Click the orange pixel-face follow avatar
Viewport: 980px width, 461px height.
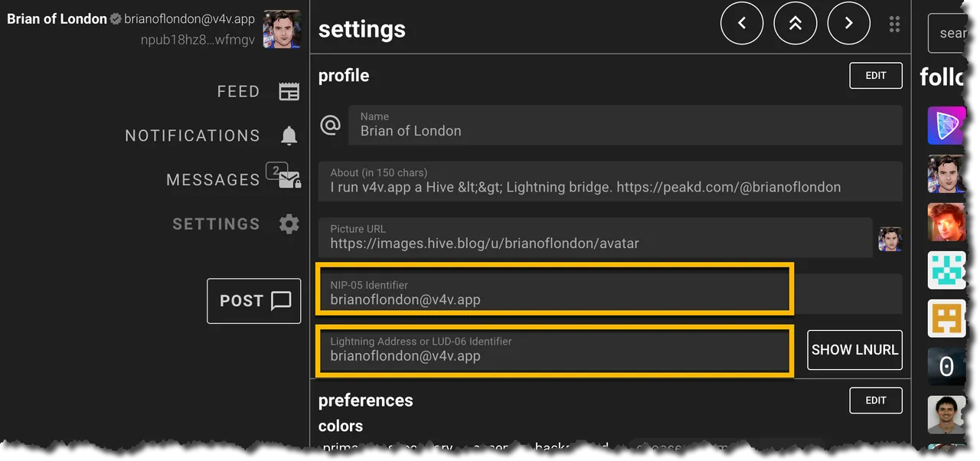(x=946, y=319)
